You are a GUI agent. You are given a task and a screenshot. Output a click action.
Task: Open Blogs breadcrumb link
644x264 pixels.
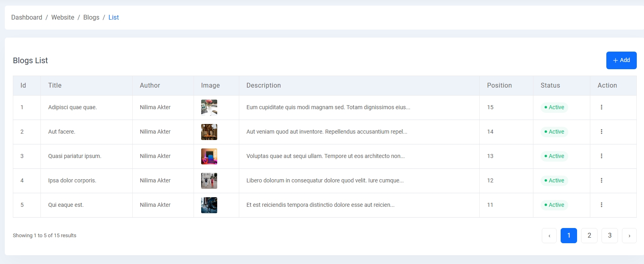tap(91, 18)
